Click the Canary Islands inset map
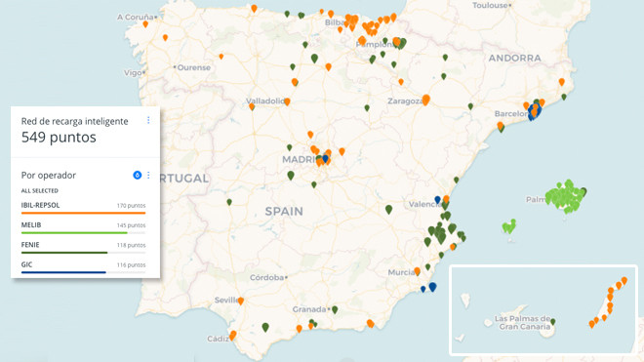This screenshot has height=362, width=644. [x=543, y=310]
